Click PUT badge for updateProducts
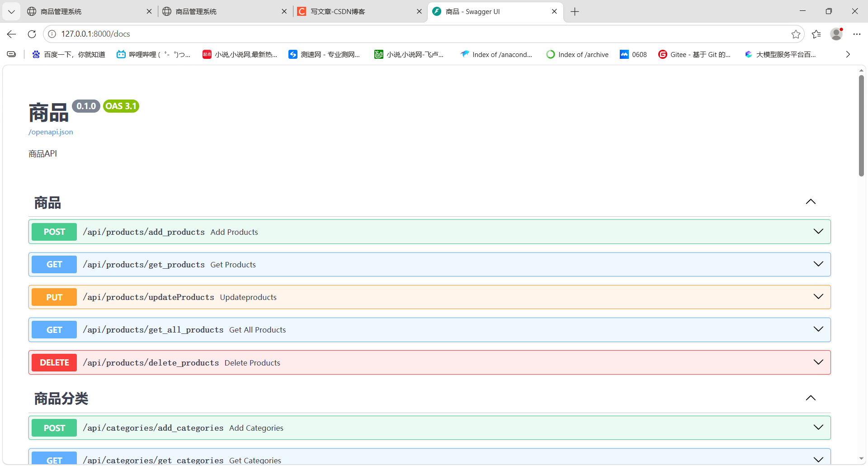The width and height of the screenshot is (868, 466). coord(54,297)
